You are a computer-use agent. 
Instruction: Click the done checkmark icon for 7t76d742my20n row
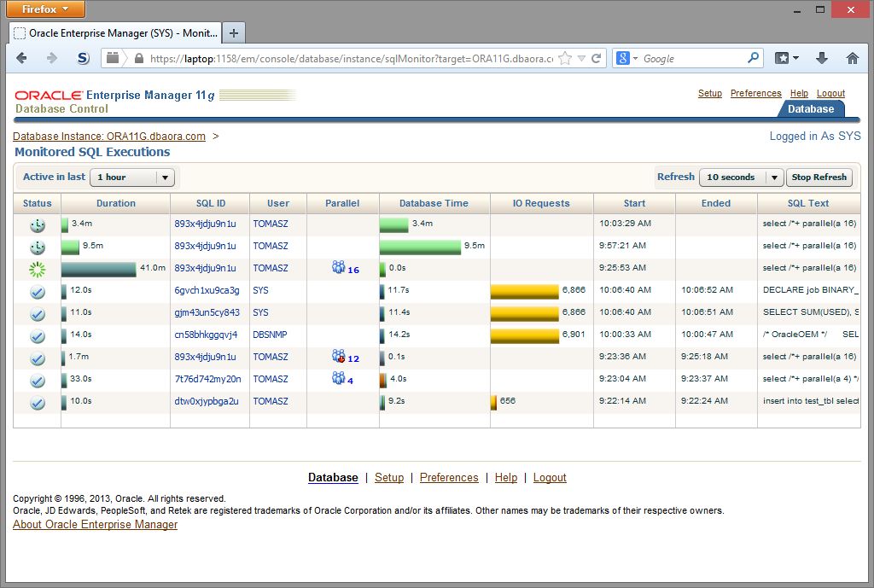[x=38, y=381]
